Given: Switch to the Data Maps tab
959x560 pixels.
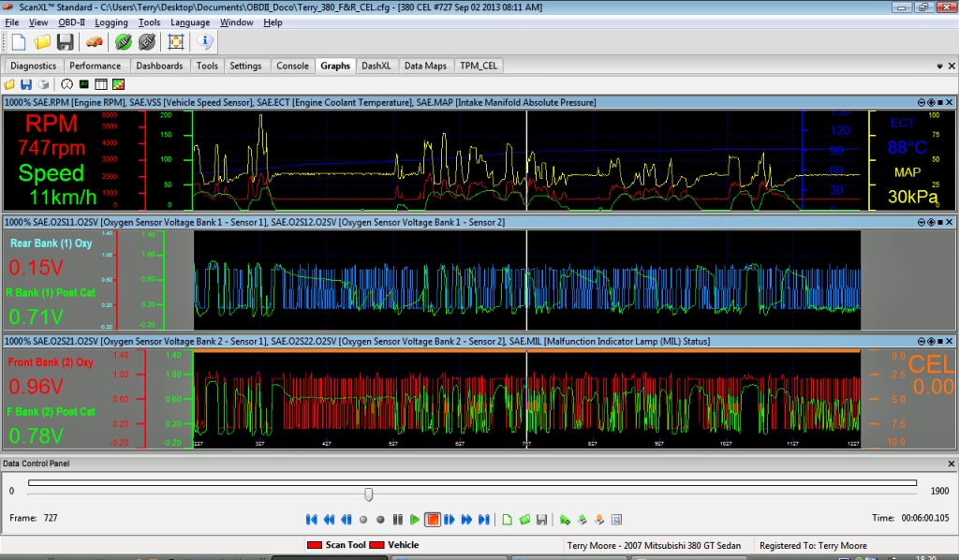Looking at the screenshot, I should pos(424,66).
